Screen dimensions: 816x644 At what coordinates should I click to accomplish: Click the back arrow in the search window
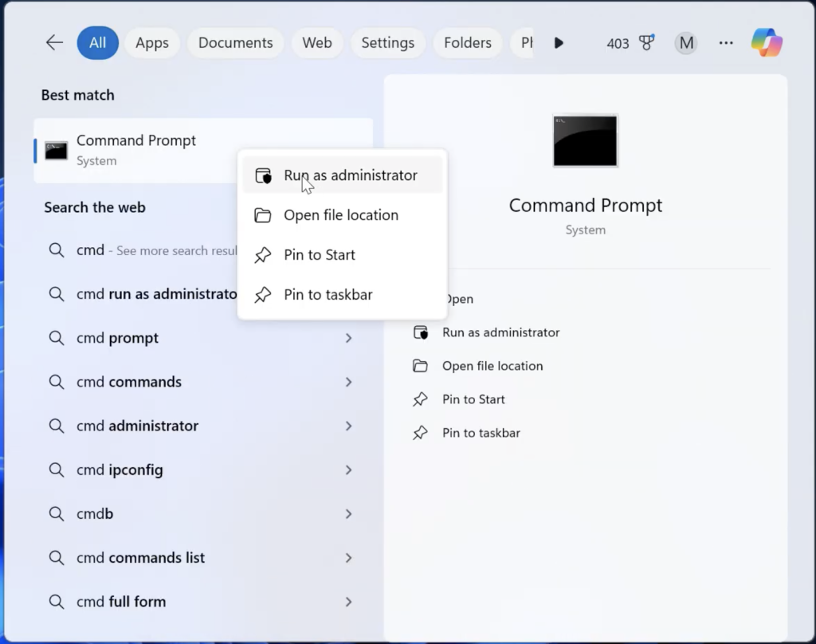coord(53,43)
